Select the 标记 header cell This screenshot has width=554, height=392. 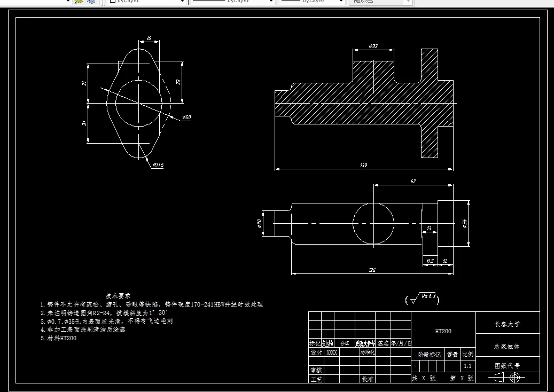(x=315, y=343)
